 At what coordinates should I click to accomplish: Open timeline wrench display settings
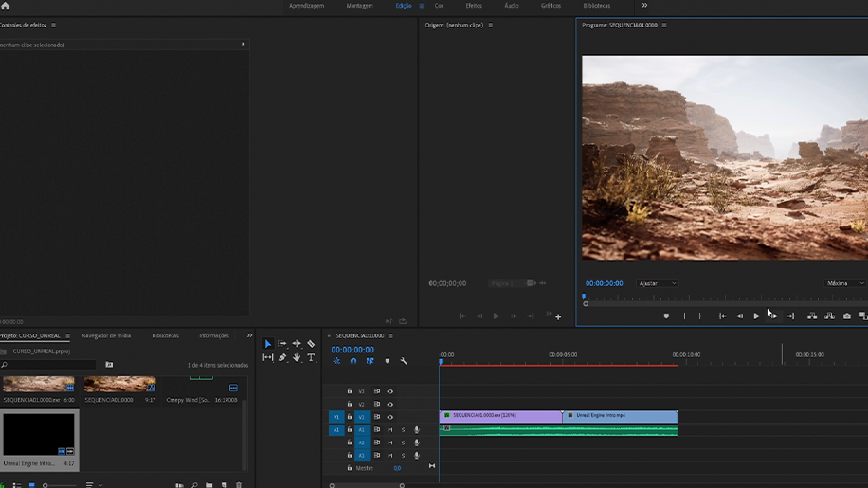tap(404, 361)
